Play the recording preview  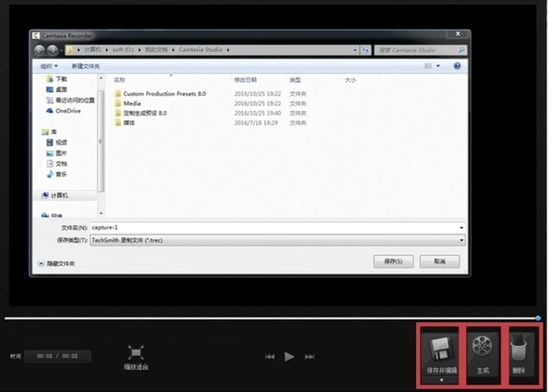[289, 357]
